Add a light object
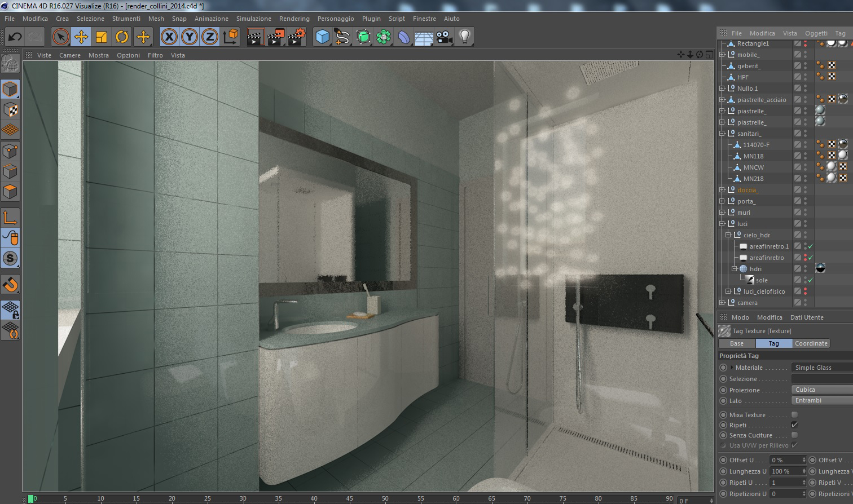 pyautogui.click(x=464, y=37)
